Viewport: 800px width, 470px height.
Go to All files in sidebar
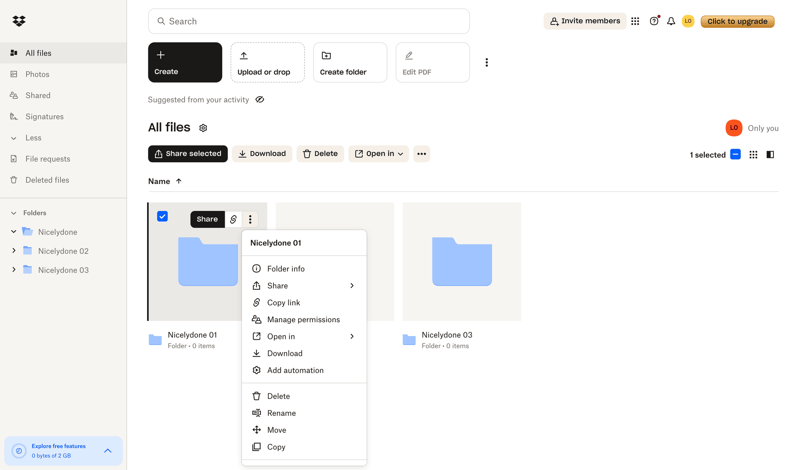pos(63,53)
